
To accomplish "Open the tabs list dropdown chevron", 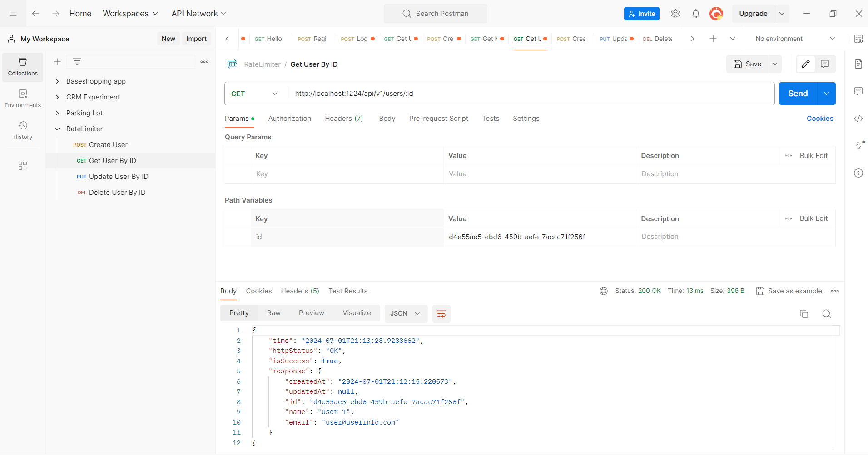I will pos(733,39).
